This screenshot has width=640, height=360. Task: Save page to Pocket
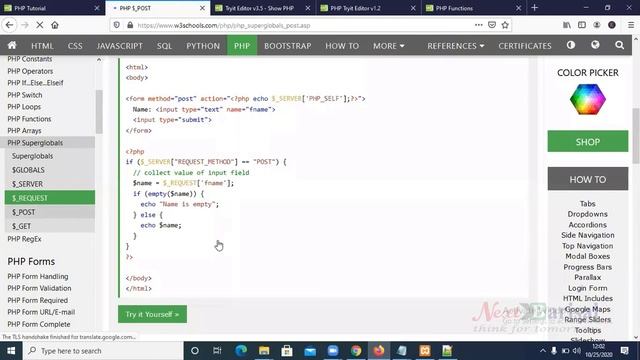492,25
